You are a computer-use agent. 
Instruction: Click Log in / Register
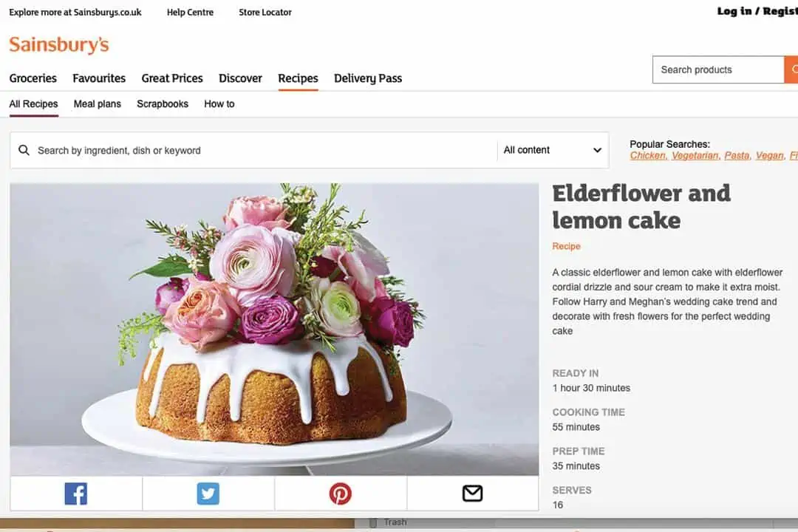pos(757,11)
